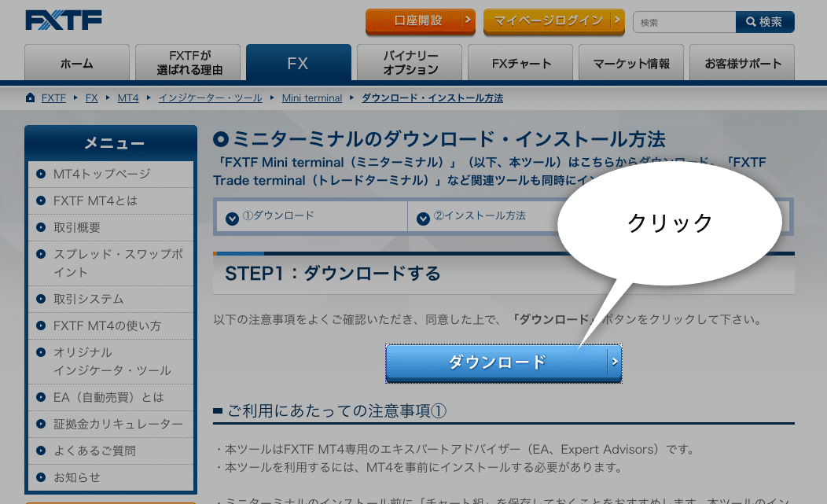Open よくあるご質問 menu item
Image resolution: width=827 pixels, height=504 pixels.
(111, 451)
